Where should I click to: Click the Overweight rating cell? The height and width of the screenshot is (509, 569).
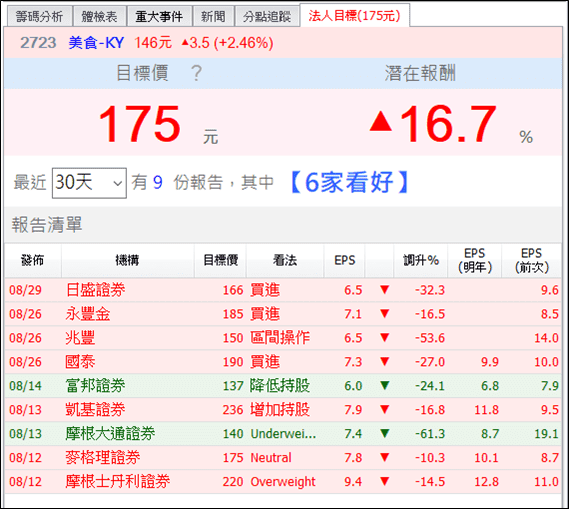point(283,482)
